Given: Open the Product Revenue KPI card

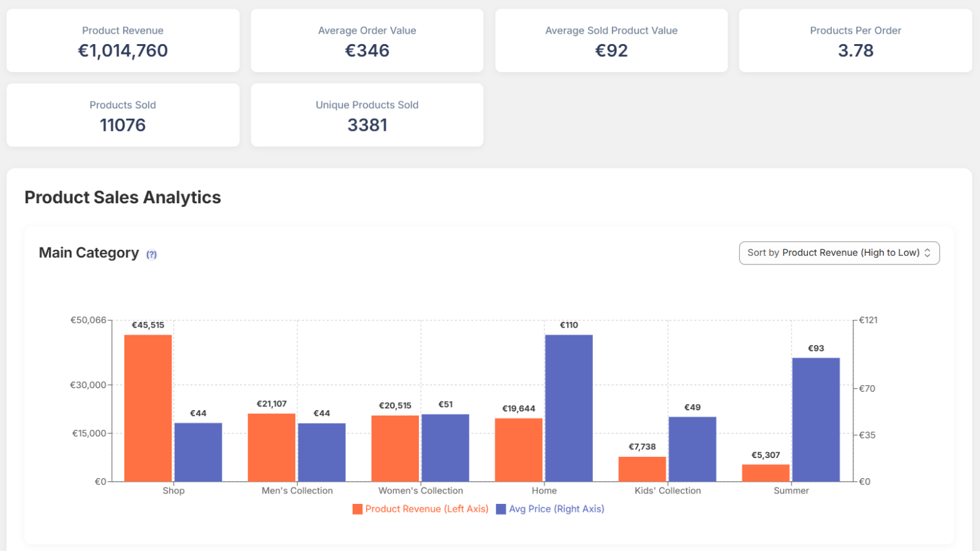Looking at the screenshot, I should pos(123,40).
